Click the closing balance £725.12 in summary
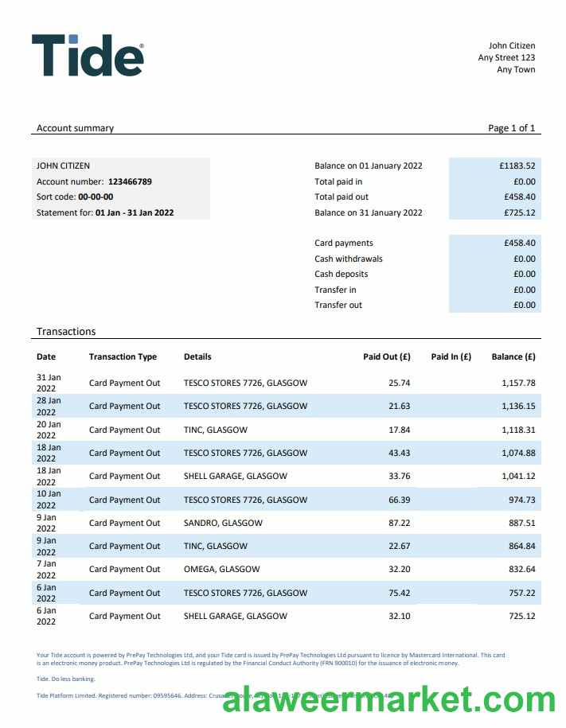Viewport: 566px width, 728px height. [x=517, y=212]
